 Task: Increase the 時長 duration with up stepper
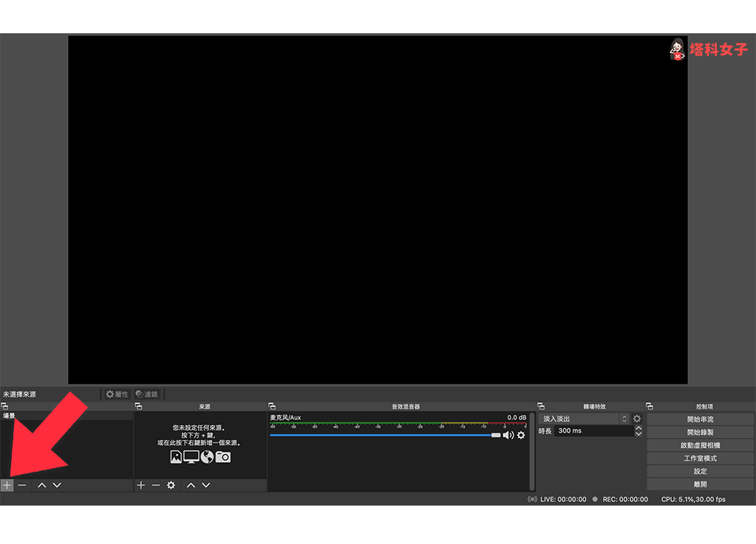point(639,428)
